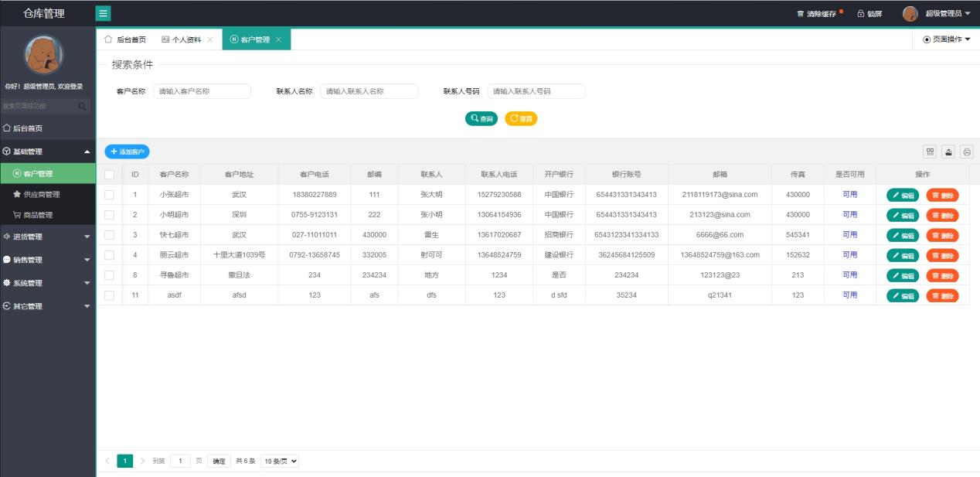
Task: Click the column filter icon above table
Action: pos(930,152)
